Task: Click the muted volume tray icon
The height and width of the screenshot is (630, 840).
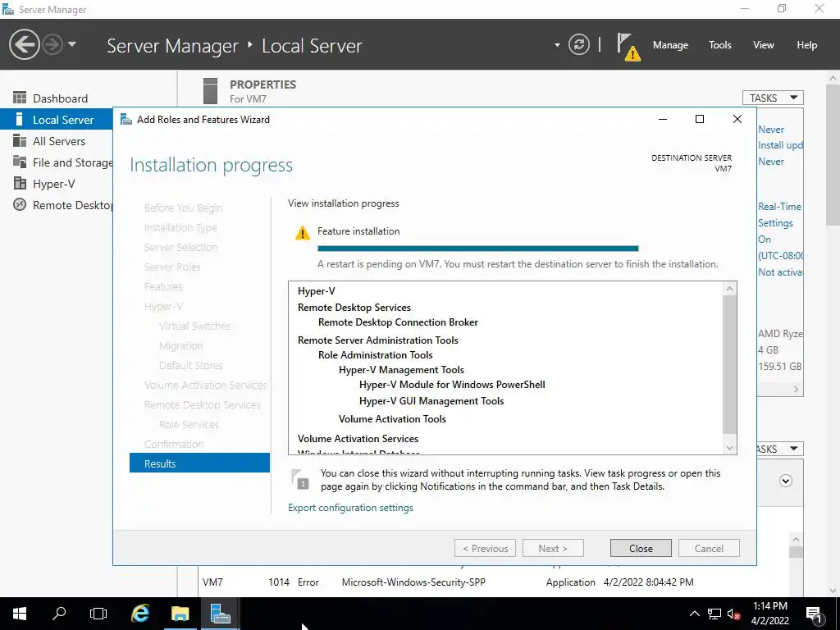Action: click(x=733, y=614)
